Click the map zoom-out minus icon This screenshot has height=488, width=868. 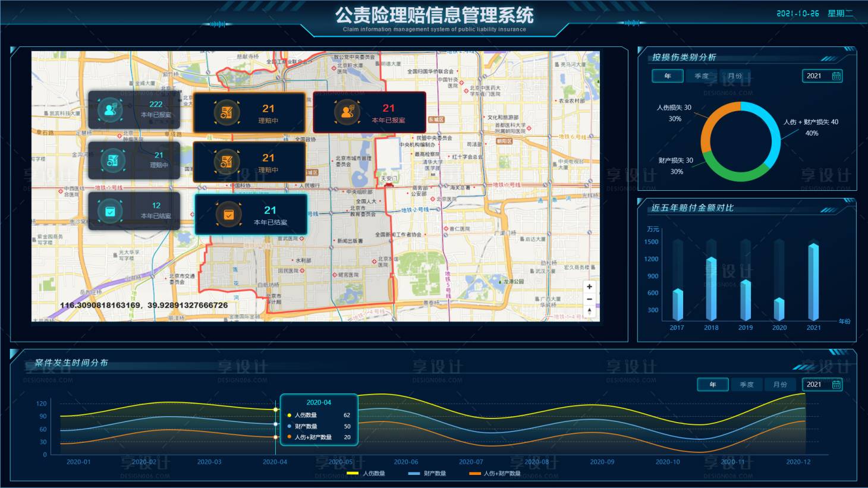[x=589, y=299]
